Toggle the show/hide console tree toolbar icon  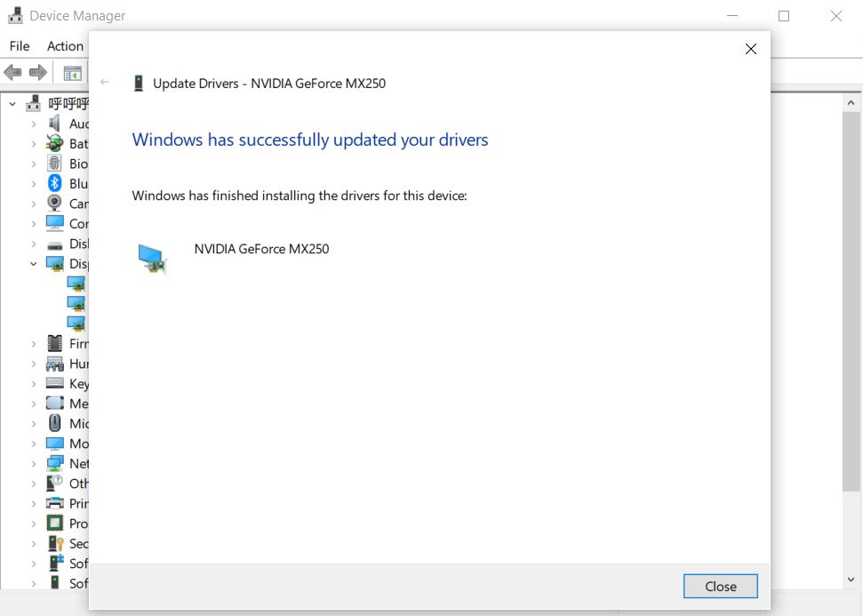72,73
